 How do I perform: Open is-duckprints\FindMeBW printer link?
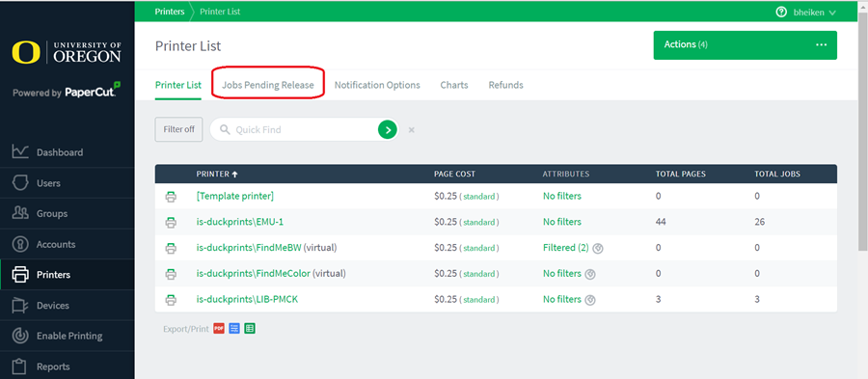[249, 248]
